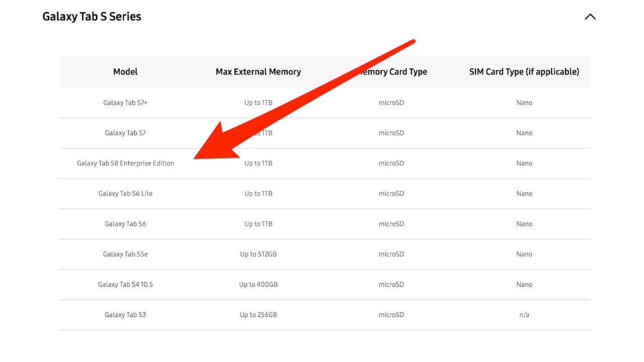Click Nano in the Galaxy Tab S6 row
644x362 pixels.
[524, 224]
